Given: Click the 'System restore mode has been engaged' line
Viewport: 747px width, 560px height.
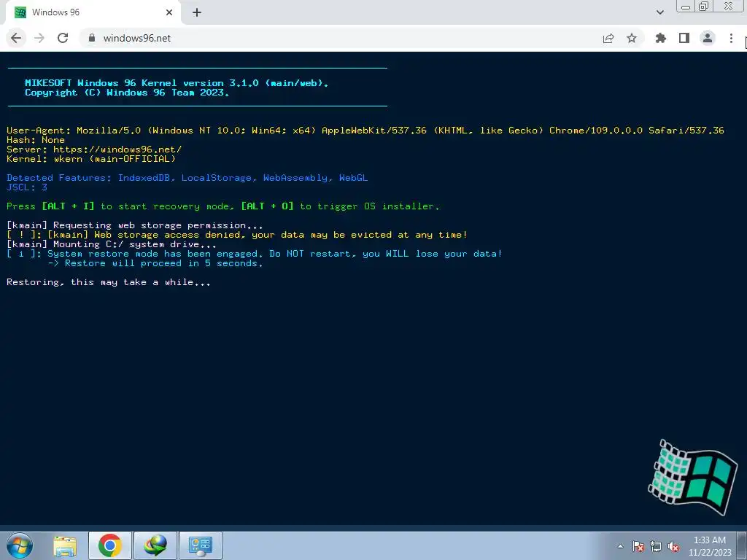Looking at the screenshot, I should tap(255, 254).
